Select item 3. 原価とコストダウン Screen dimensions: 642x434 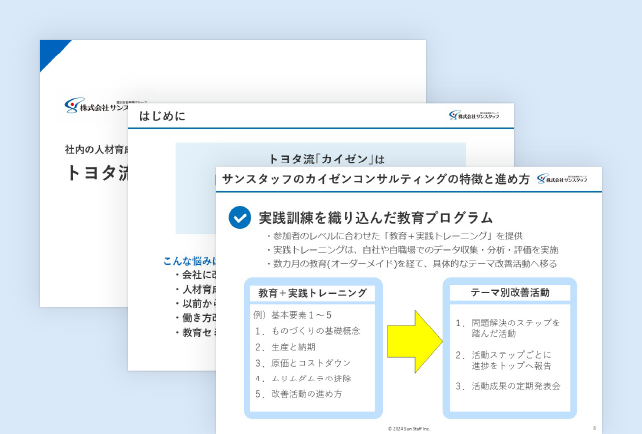(303, 363)
